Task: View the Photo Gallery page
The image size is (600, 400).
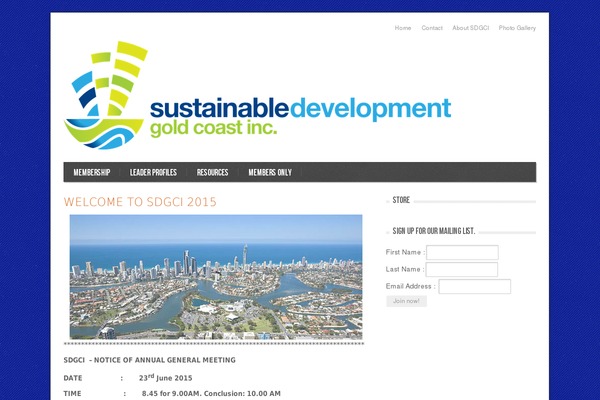Action: click(x=517, y=28)
